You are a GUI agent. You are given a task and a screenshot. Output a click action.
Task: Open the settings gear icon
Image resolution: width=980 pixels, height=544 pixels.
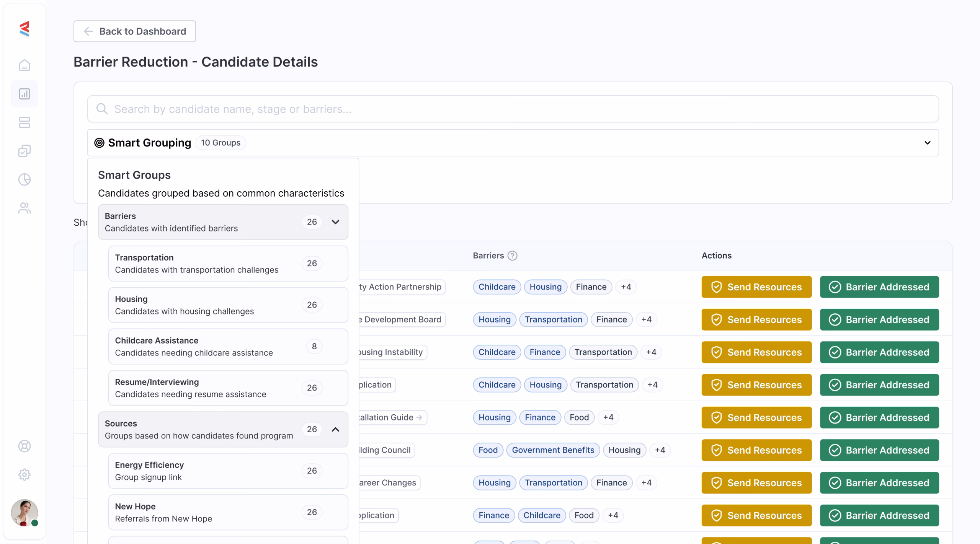tap(24, 474)
